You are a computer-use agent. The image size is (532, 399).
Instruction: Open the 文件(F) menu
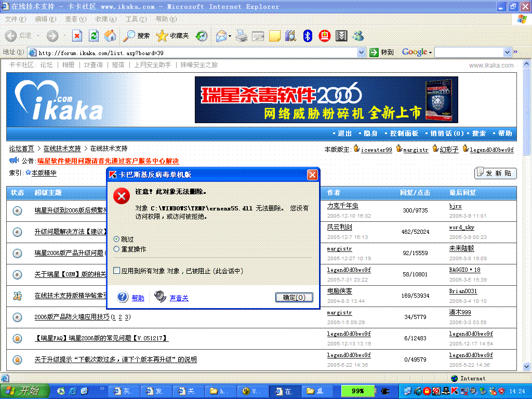coord(16,19)
